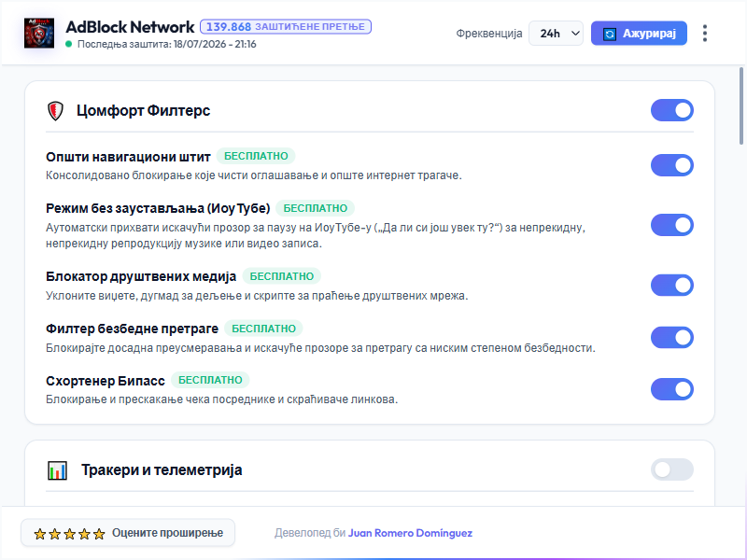Toggle the Цомфорт Филтерс master switch
747x560 pixels.
click(x=671, y=110)
